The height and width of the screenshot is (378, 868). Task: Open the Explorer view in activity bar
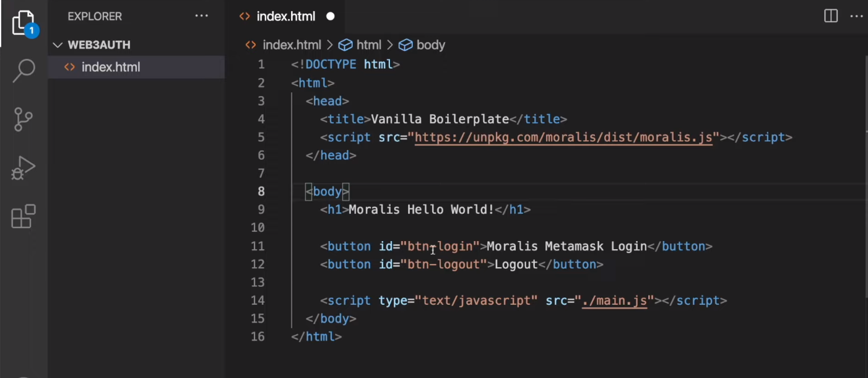point(24,24)
